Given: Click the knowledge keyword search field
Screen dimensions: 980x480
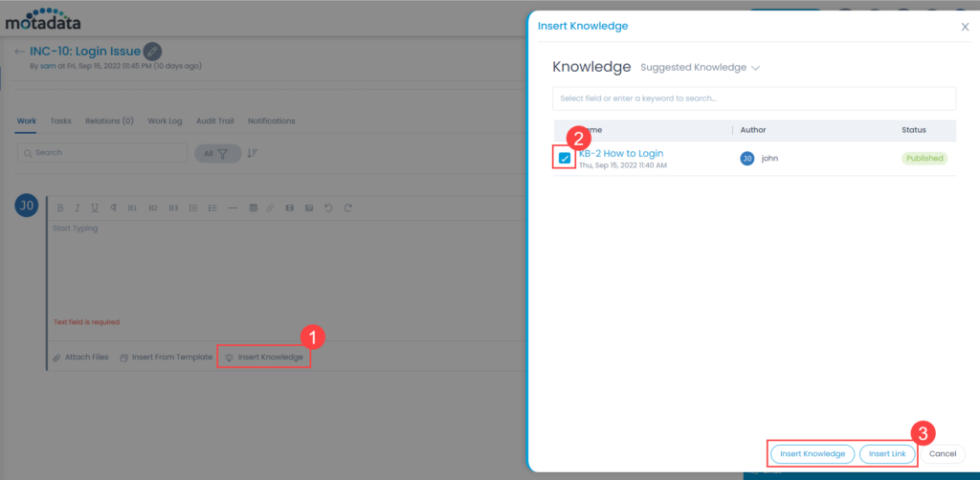Looking at the screenshot, I should (x=753, y=98).
